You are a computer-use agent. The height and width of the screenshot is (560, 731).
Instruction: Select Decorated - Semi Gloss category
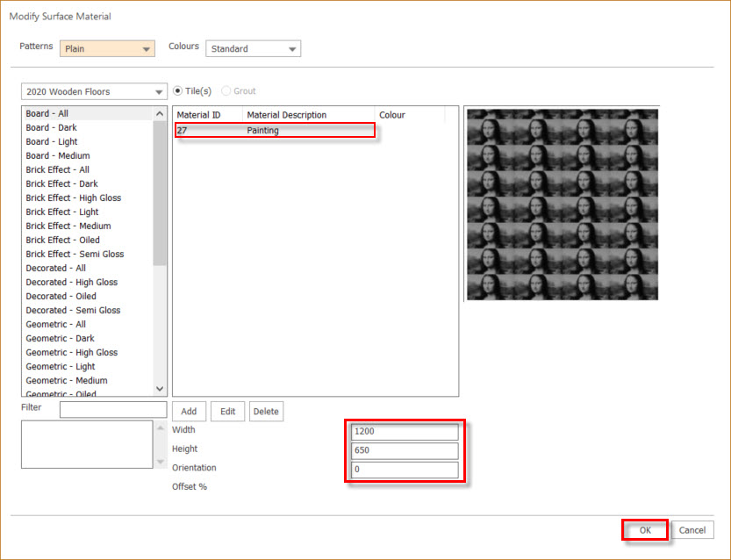(x=88, y=310)
